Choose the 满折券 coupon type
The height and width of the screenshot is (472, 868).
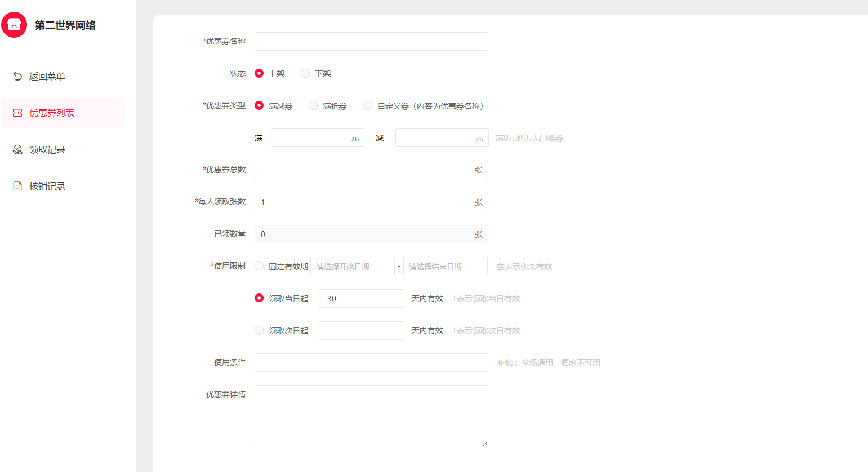(x=313, y=105)
